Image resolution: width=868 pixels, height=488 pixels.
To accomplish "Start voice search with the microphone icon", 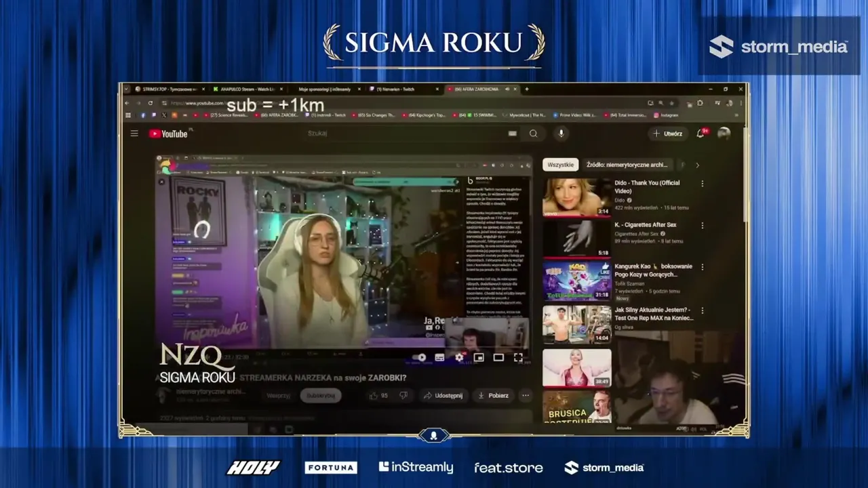I will (561, 134).
